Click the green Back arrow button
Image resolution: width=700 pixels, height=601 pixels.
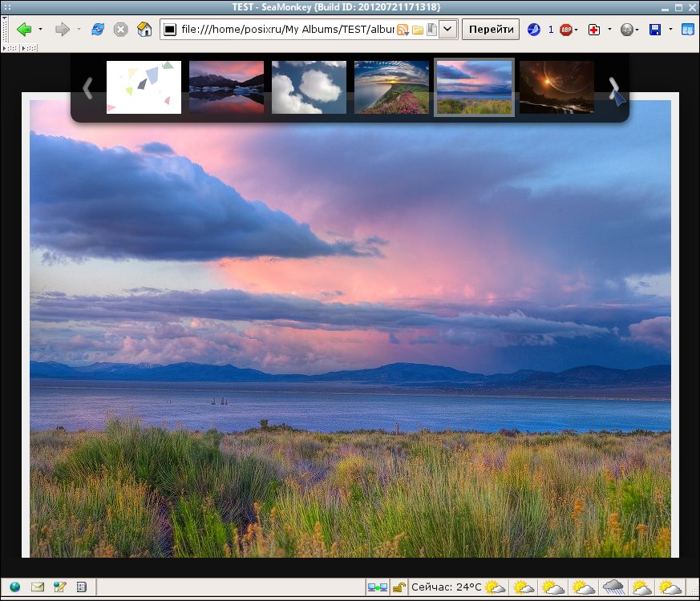point(24,30)
